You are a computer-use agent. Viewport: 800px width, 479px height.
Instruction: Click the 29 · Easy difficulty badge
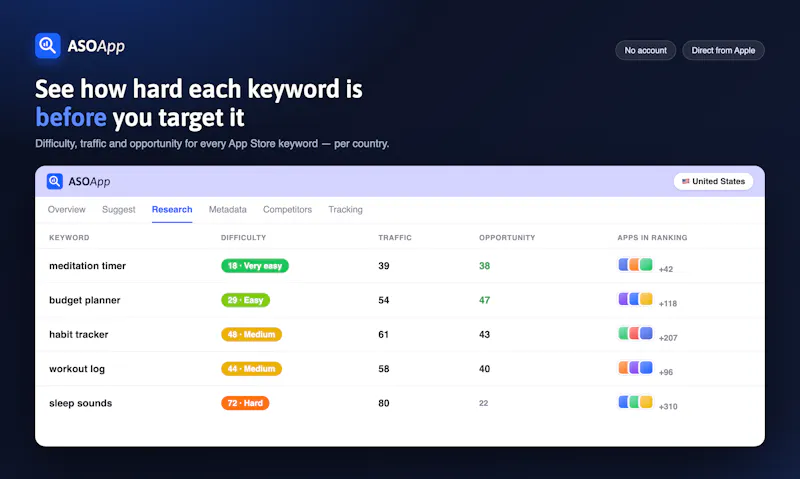pos(245,300)
